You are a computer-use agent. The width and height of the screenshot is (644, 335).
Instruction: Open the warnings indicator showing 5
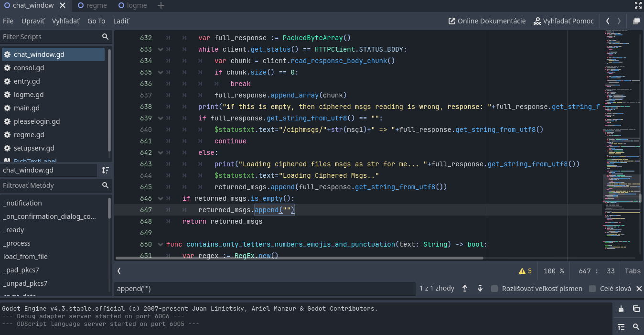coord(525,271)
